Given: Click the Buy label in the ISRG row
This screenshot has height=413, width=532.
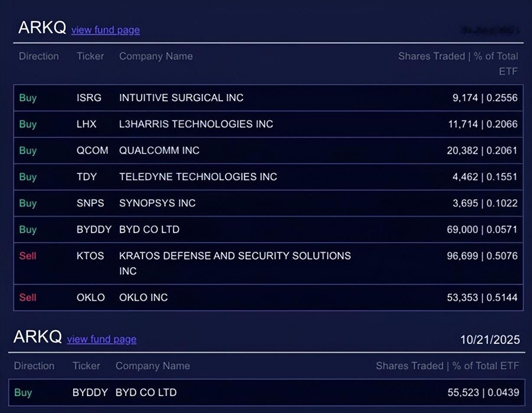Looking at the screenshot, I should point(28,98).
